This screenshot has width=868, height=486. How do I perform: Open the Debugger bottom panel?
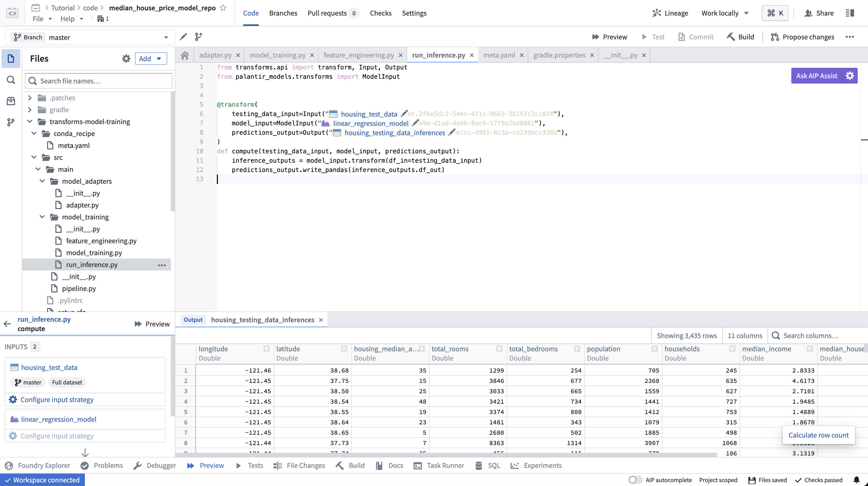pos(155,466)
